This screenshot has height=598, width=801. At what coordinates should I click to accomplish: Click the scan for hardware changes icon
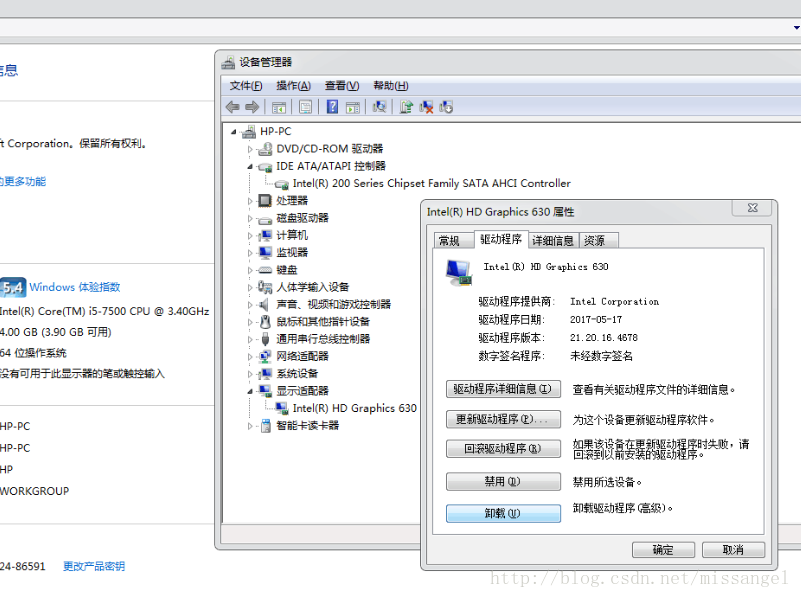point(379,107)
